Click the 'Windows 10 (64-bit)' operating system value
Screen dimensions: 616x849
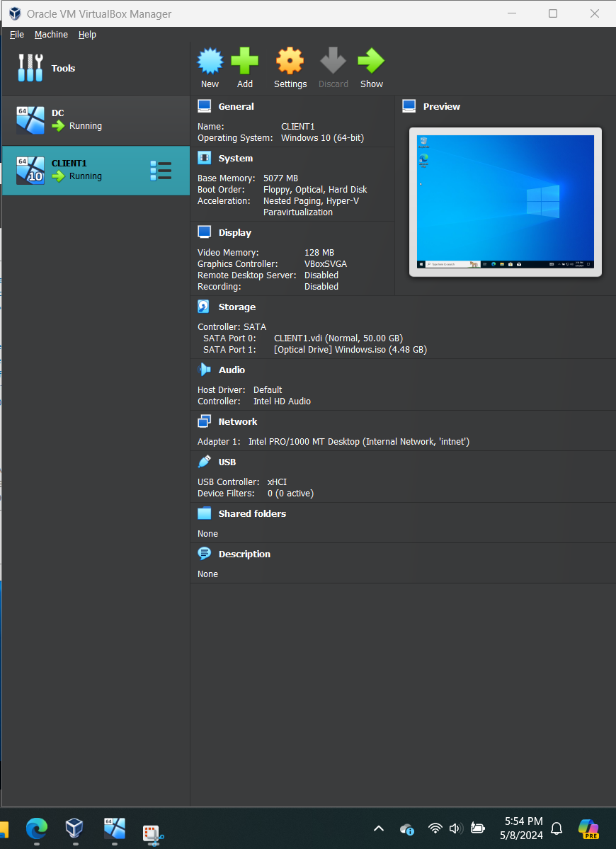[323, 137]
